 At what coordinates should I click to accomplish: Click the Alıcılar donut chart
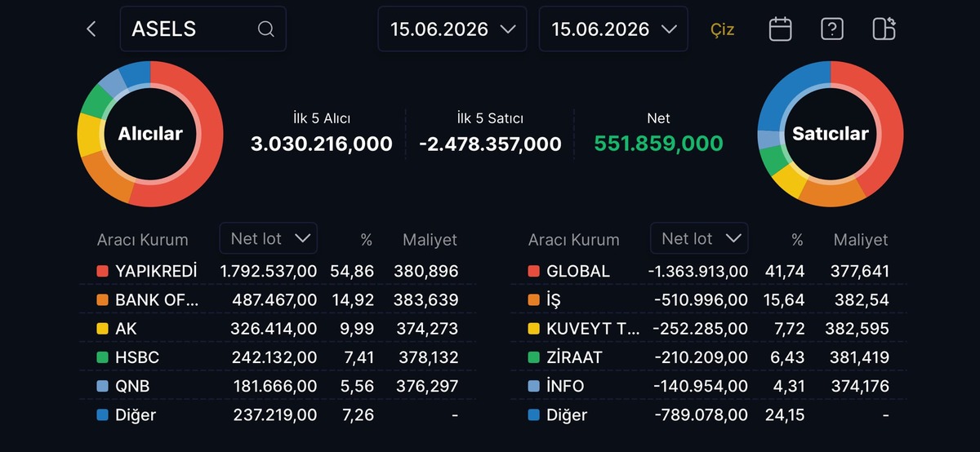(x=150, y=134)
